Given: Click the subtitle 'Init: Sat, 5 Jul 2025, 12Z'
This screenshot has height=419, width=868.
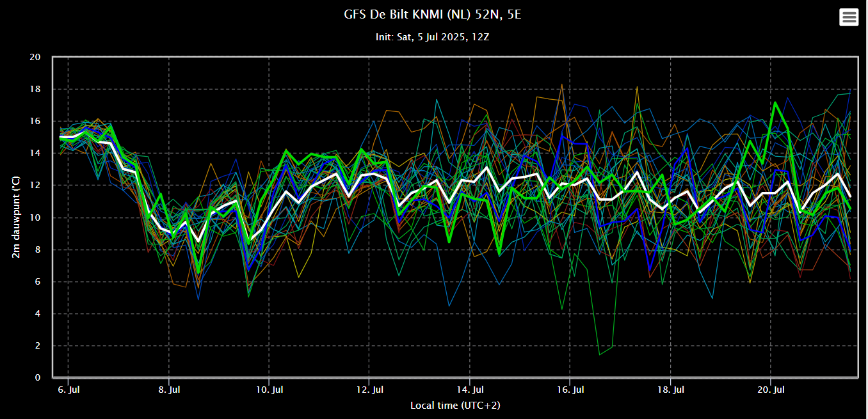Looking at the screenshot, I should click(433, 37).
